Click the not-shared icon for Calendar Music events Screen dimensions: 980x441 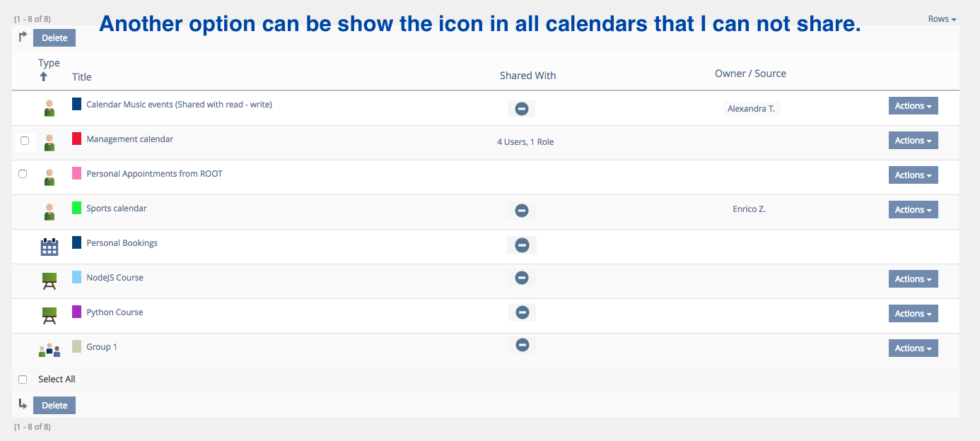[x=521, y=109]
